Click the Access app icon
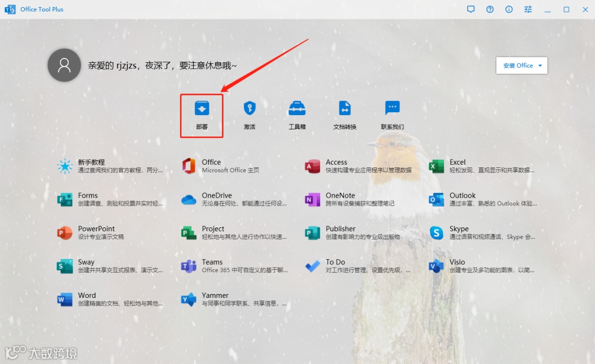595x364 pixels. pyautogui.click(x=312, y=166)
